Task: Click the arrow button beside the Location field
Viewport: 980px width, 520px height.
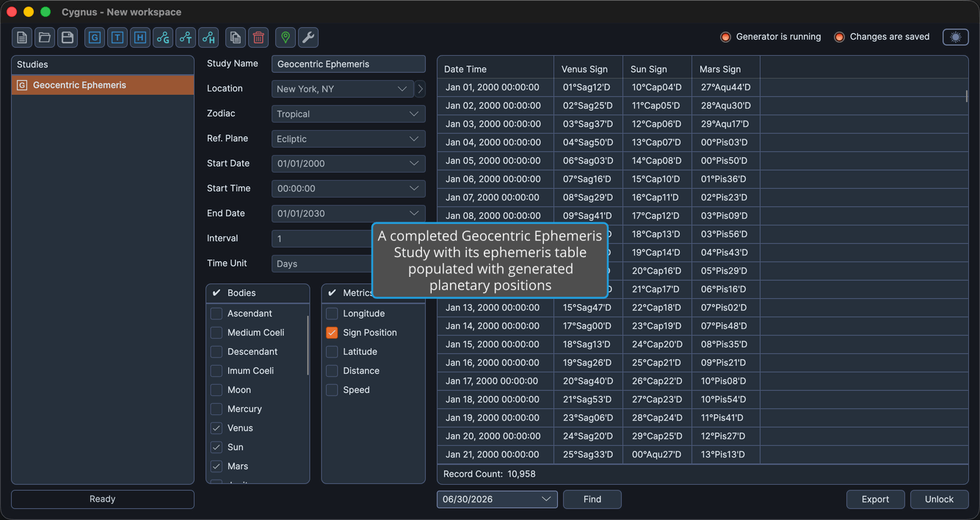Action: coord(420,89)
